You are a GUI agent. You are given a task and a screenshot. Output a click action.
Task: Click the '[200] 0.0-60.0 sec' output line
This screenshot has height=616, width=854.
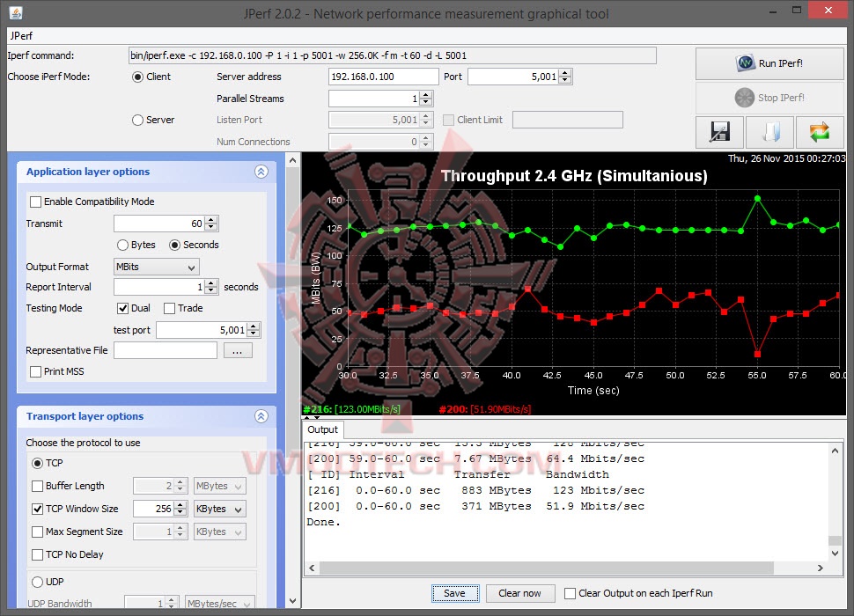pyautogui.click(x=475, y=506)
